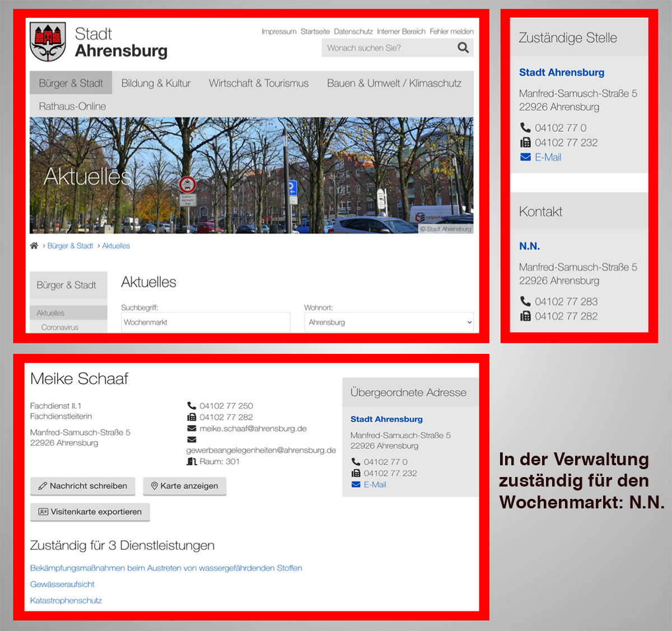This screenshot has height=631, width=672.
Task: Click Bürger & Stadt breadcrumb link
Action: click(70, 246)
